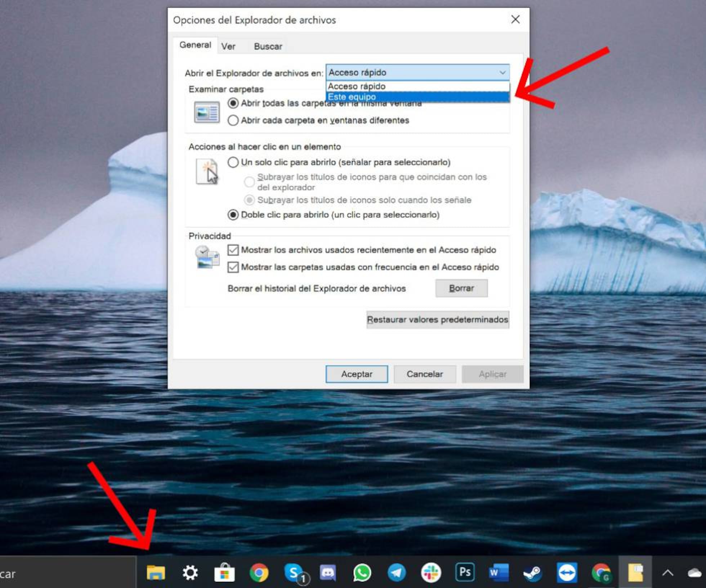Click 'Restaurar valores predeterminados'
706x588 pixels.
(x=437, y=320)
